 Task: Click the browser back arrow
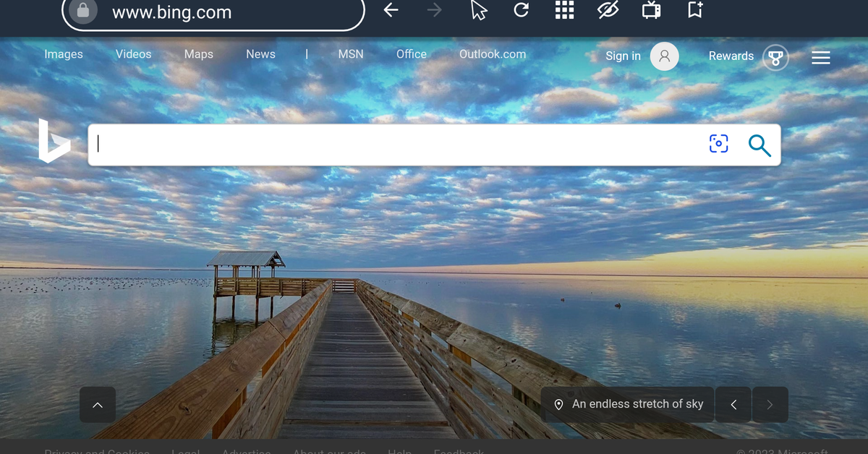click(391, 10)
